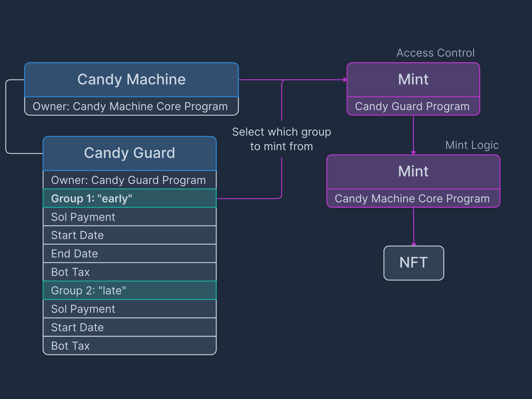Click the Mint Logic label
This screenshot has height=399, width=532.
472,145
